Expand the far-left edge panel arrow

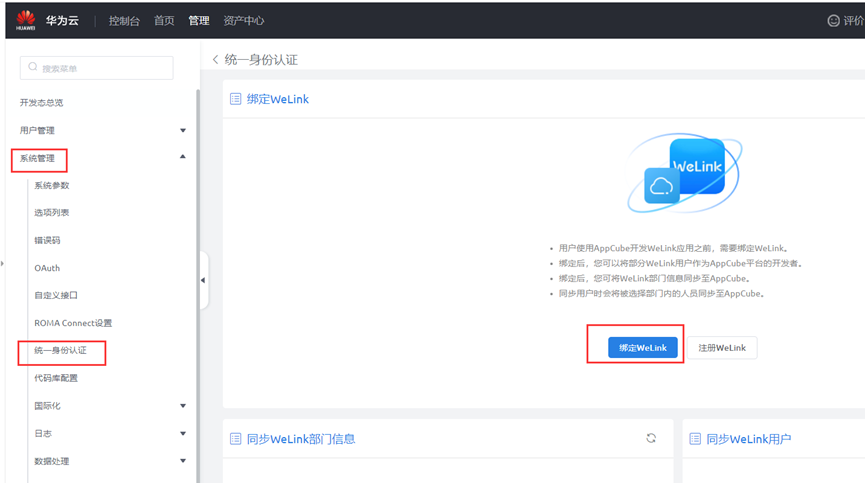tap(2, 264)
